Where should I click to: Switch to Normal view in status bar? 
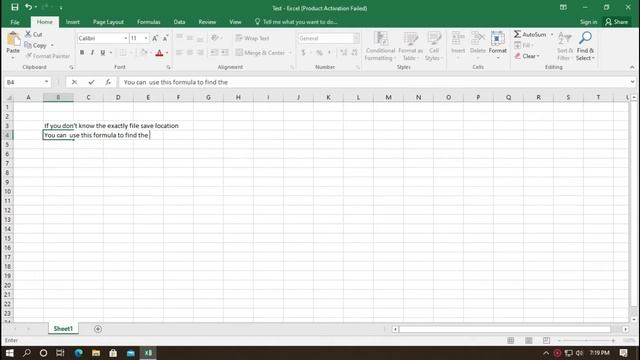(x=511, y=340)
